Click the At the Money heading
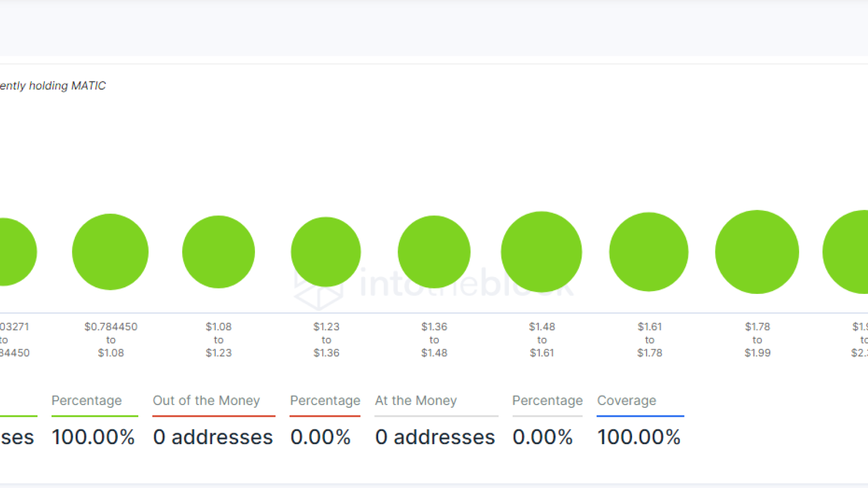Screen dimensions: 868x488 (416, 401)
